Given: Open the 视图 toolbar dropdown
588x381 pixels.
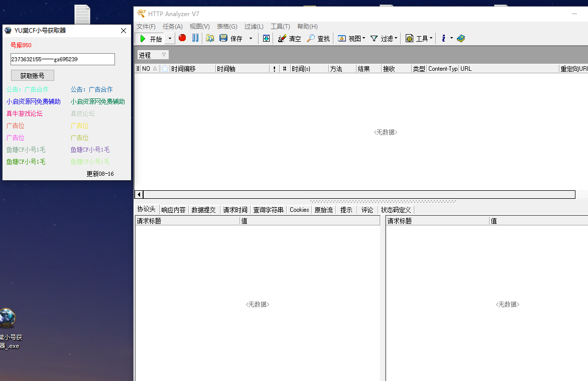Looking at the screenshot, I should click(351, 38).
